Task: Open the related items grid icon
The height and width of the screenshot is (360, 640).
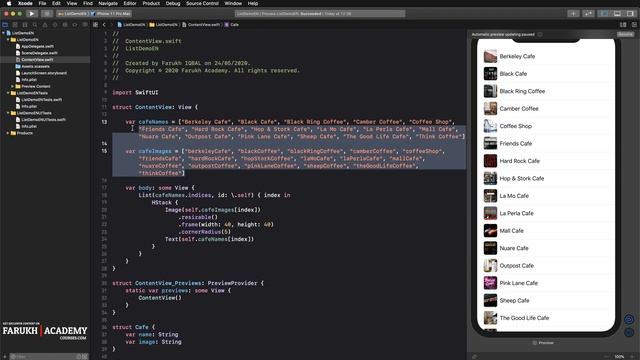Action: click(x=95, y=24)
